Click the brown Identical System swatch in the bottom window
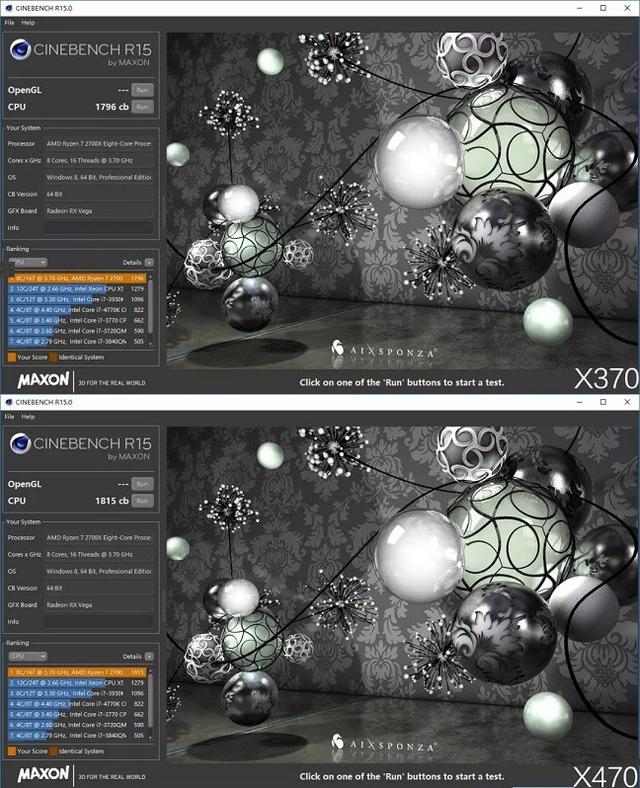The height and width of the screenshot is (788, 640). (52, 751)
